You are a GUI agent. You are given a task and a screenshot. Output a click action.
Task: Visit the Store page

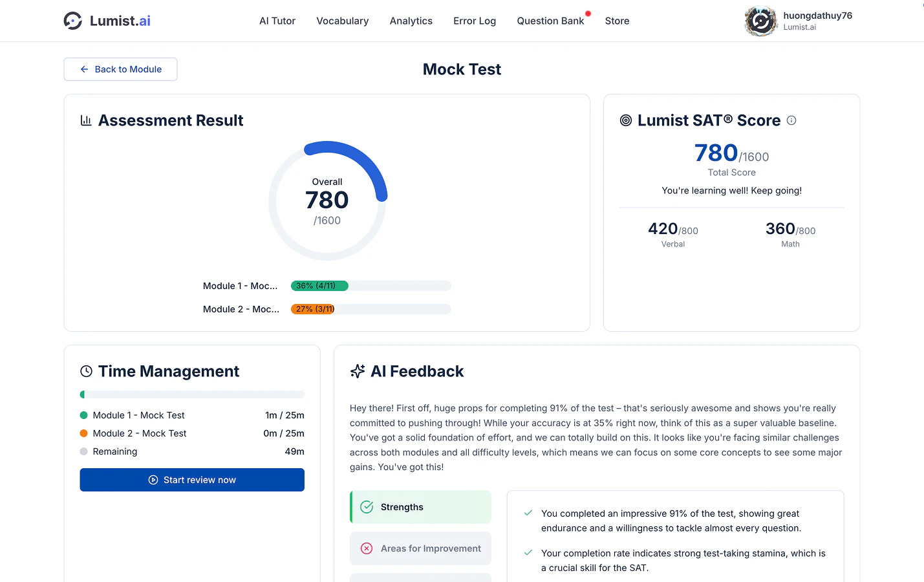[617, 21]
